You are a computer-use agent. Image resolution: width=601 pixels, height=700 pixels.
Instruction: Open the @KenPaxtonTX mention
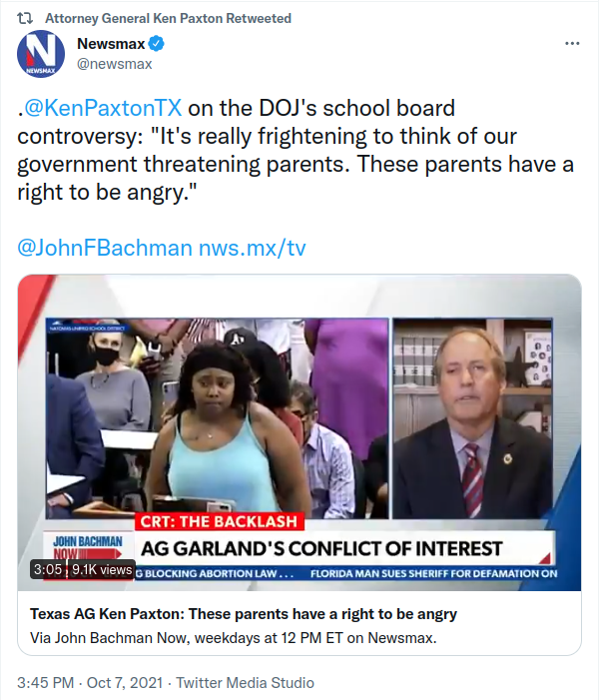tap(103, 108)
